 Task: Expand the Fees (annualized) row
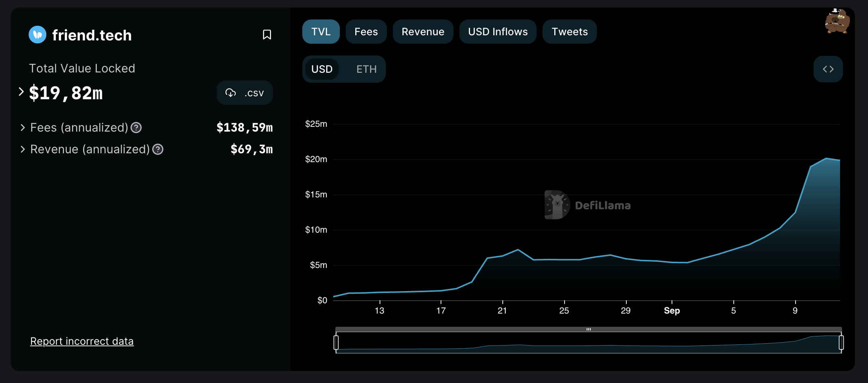23,128
